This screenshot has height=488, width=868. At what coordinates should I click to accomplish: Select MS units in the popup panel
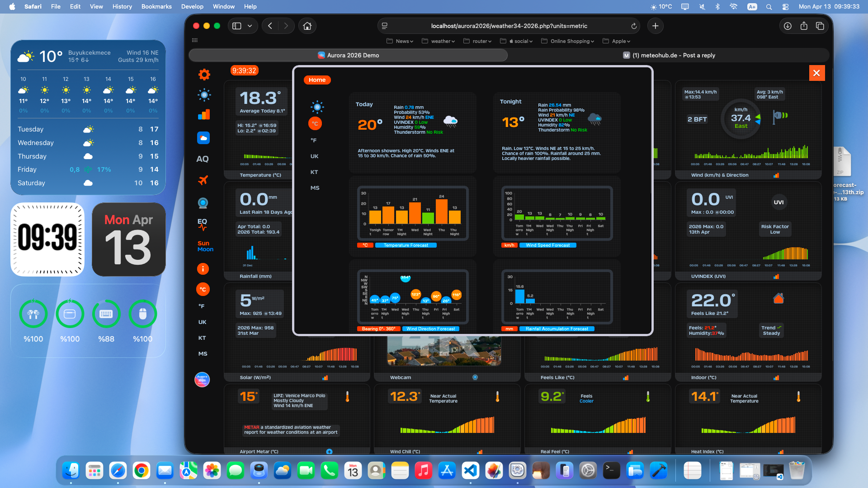pos(315,188)
